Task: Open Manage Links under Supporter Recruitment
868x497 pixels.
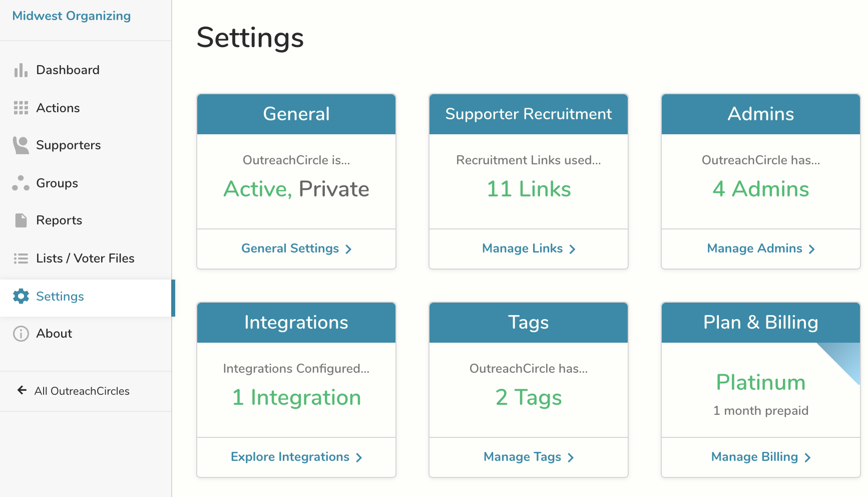Action: 523,248
